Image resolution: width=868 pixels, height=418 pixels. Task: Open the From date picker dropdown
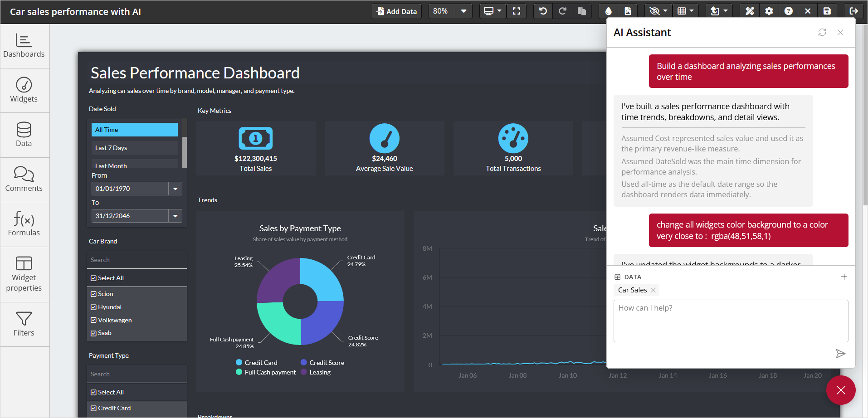click(176, 189)
